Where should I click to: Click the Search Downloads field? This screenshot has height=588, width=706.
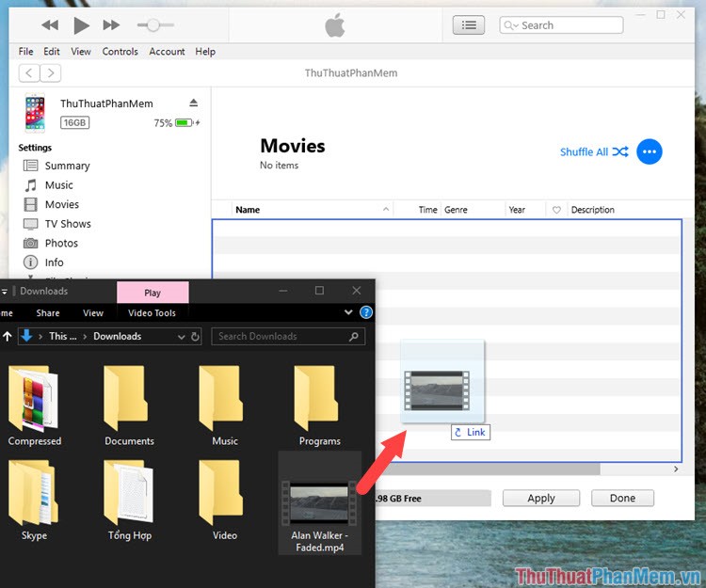(288, 337)
